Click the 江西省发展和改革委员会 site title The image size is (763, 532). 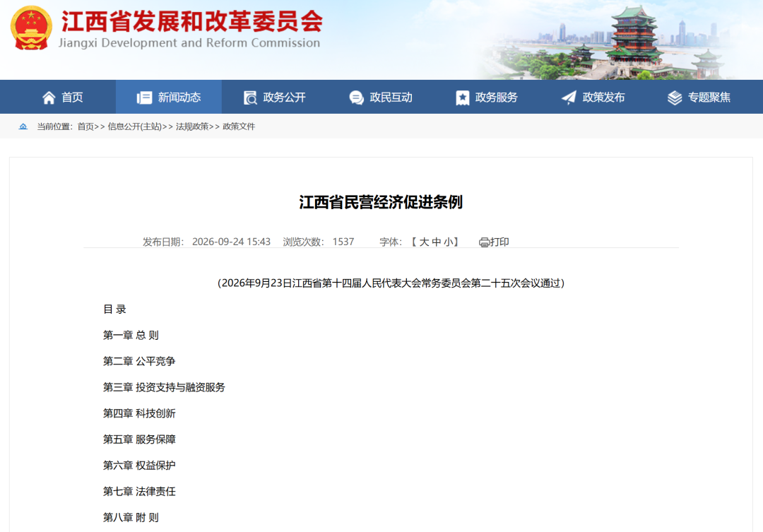192,21
